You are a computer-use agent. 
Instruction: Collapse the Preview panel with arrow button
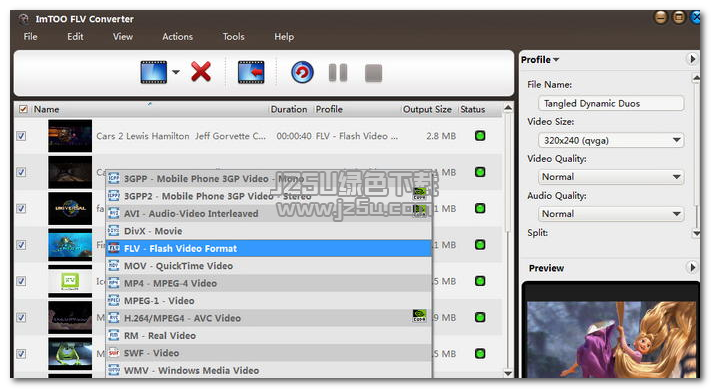[x=692, y=267]
